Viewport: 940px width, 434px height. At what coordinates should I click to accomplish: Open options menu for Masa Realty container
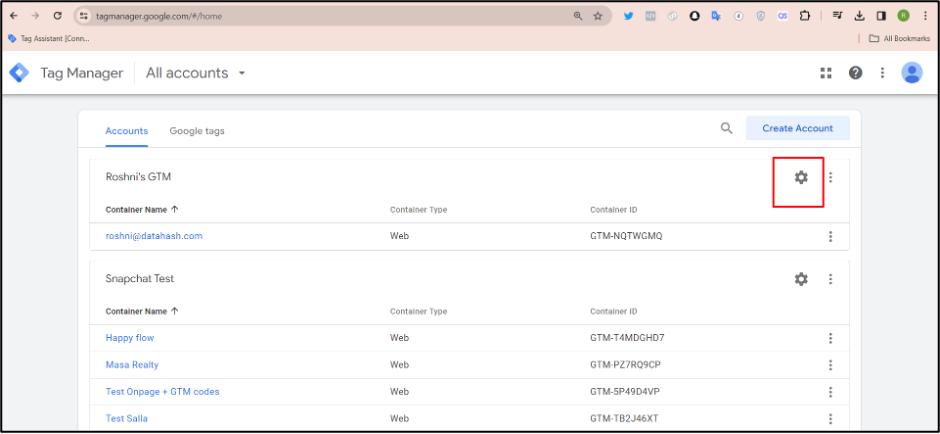[x=830, y=365]
